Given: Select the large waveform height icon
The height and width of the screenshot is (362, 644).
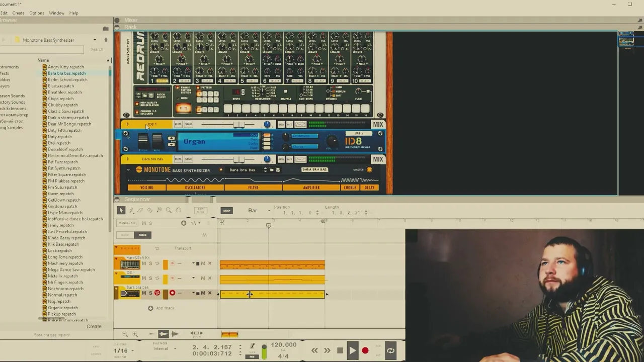Looking at the screenshot, I should [x=175, y=334].
